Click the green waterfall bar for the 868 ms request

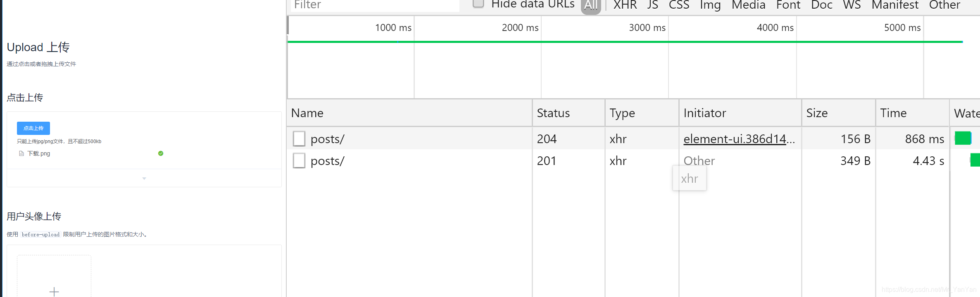pyautogui.click(x=962, y=138)
